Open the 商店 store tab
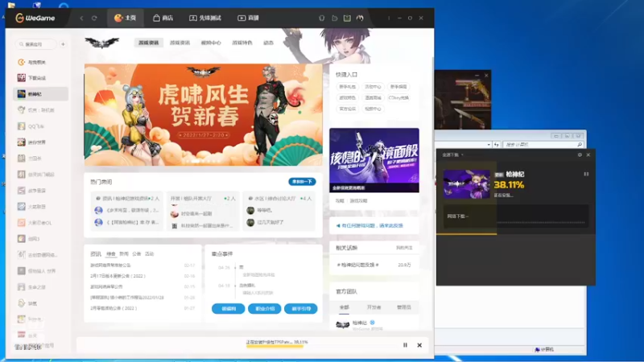The image size is (644, 362). [x=163, y=18]
